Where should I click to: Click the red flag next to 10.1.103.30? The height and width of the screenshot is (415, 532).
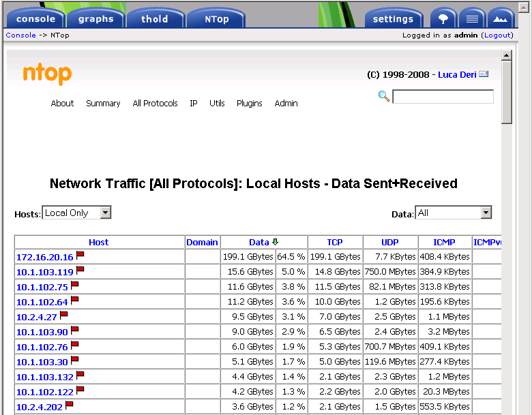click(x=74, y=360)
